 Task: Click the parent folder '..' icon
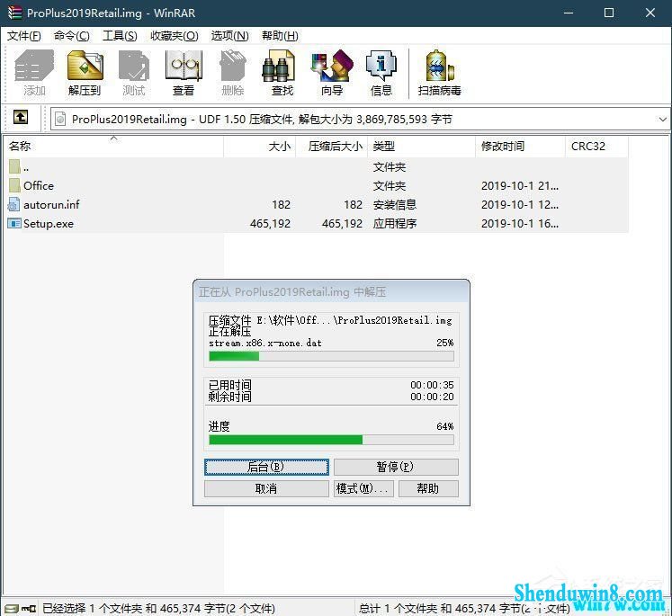[14, 166]
